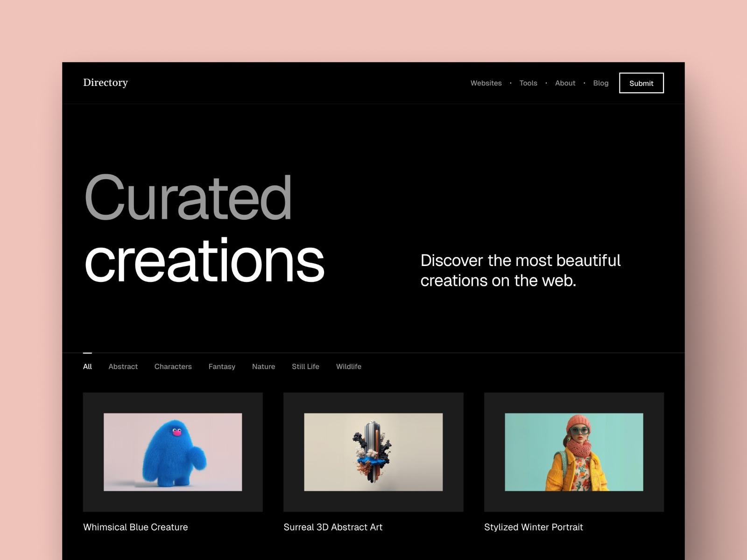This screenshot has height=560, width=747.
Task: Open the Stylized Winter Portrait image
Action: click(573, 453)
